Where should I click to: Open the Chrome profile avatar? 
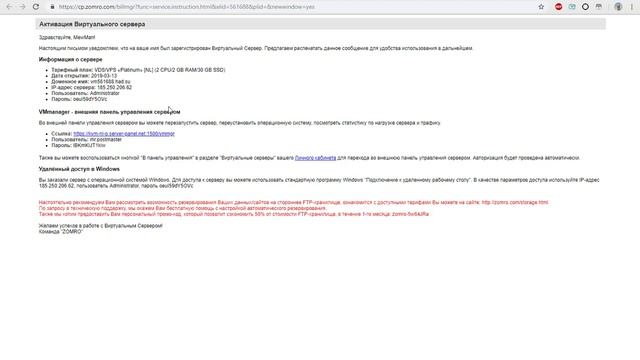click(618, 7)
